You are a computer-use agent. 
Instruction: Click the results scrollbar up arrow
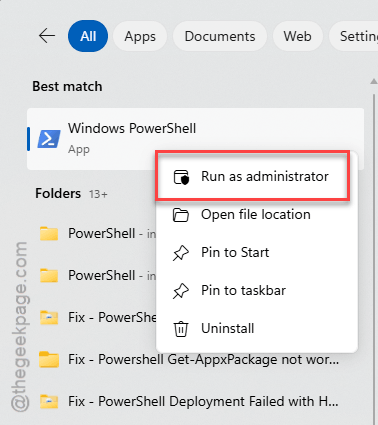click(374, 81)
